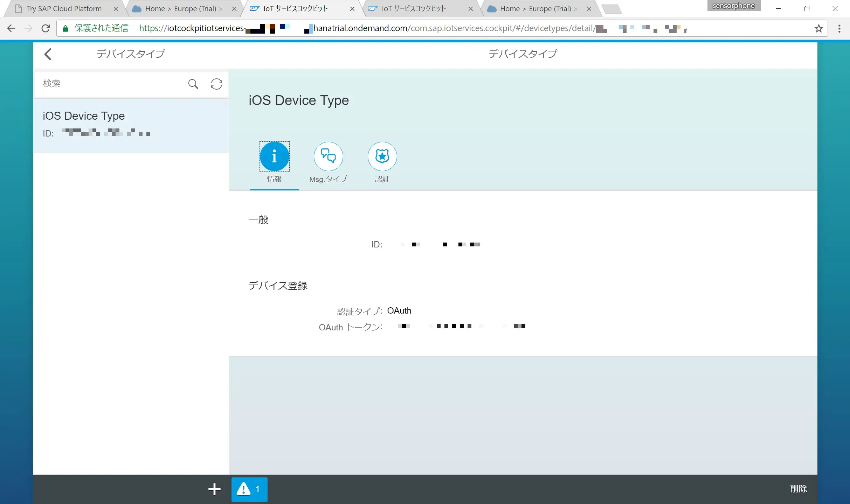The height and width of the screenshot is (504, 850).
Task: Open the 認証 authentication tab
Action: 382,156
